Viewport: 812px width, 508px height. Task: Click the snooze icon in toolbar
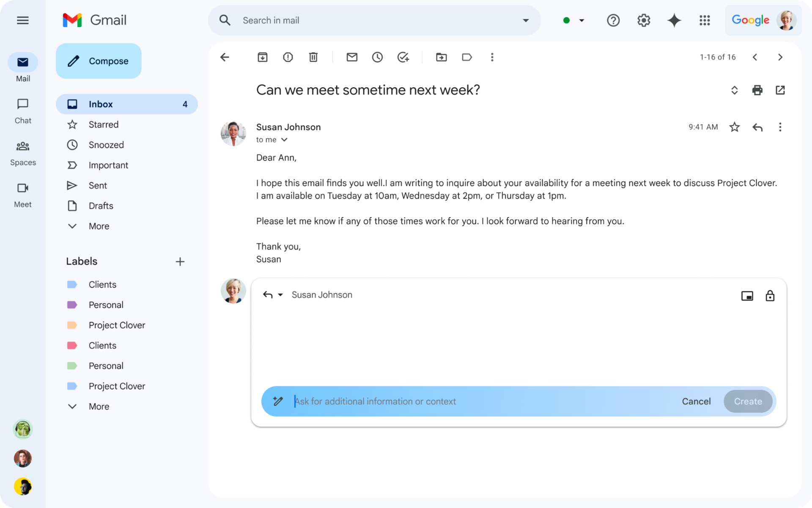pos(378,57)
